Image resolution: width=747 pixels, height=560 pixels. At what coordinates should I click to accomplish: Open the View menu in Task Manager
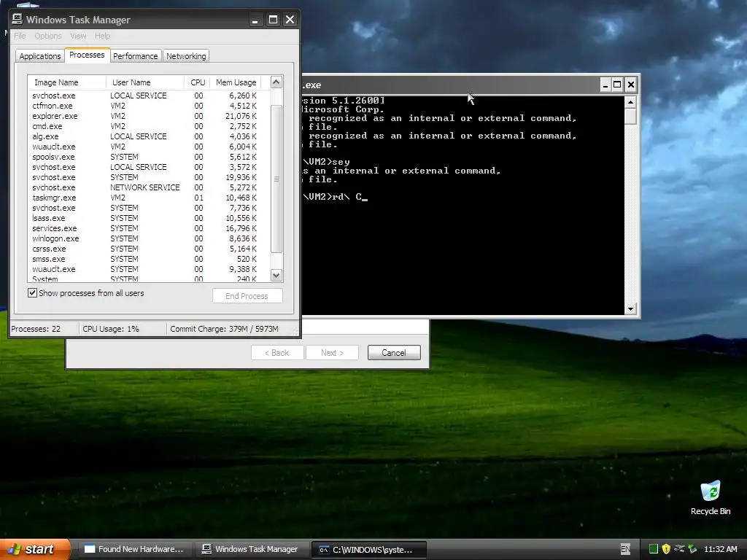(x=78, y=36)
